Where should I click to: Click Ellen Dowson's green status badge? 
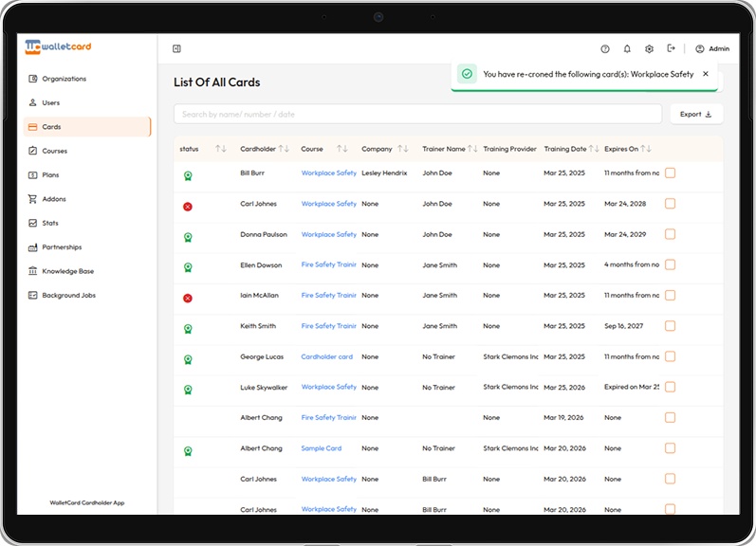point(188,267)
